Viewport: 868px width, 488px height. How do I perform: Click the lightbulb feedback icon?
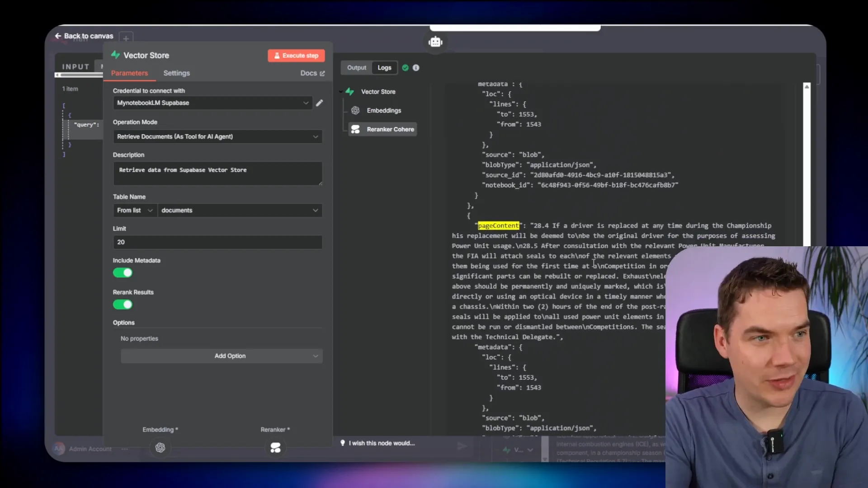tap(343, 443)
